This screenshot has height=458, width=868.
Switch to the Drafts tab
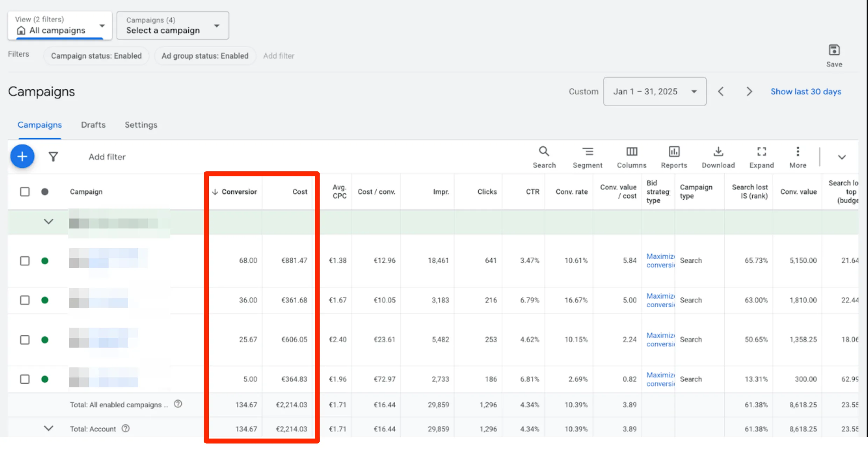(93, 125)
